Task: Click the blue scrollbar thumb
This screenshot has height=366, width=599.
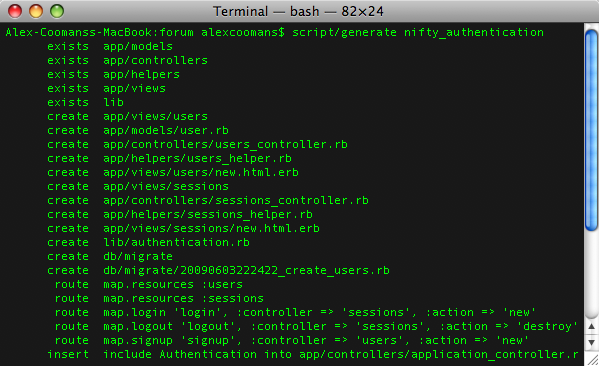Action: 591,130
